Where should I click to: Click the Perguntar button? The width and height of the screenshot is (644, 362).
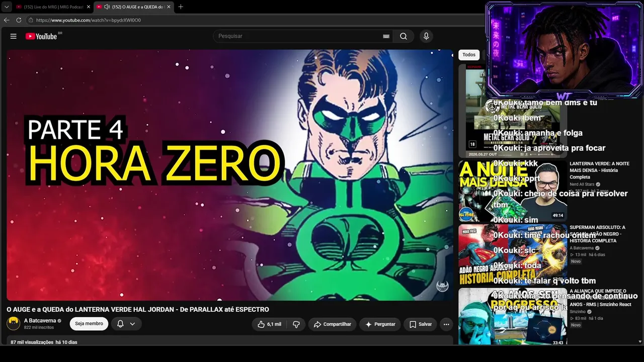[380, 324]
